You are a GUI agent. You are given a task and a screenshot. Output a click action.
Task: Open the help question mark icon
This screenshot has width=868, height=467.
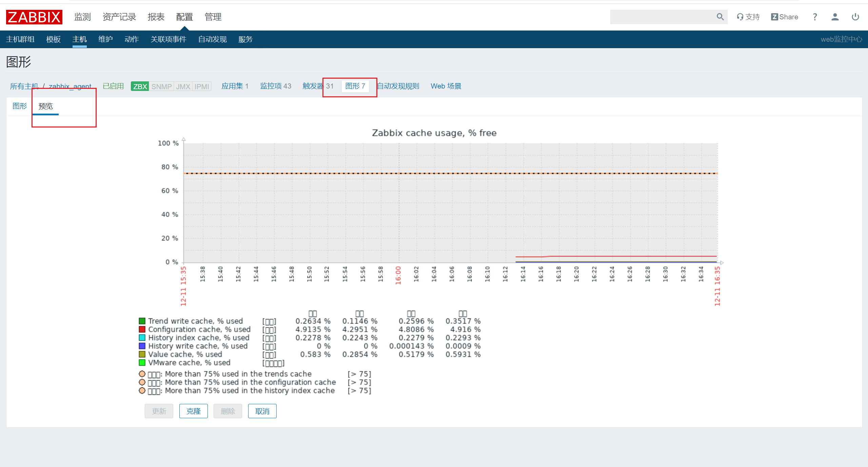coord(815,17)
